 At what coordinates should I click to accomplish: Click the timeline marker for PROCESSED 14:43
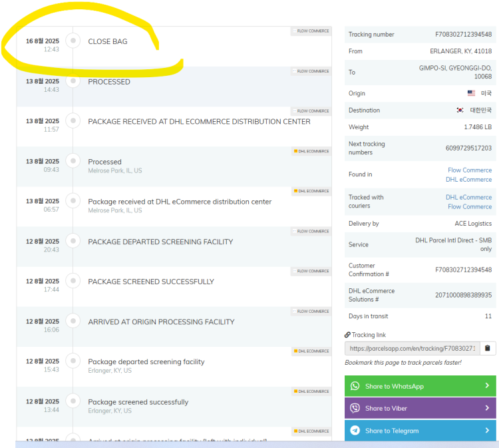tap(73, 81)
